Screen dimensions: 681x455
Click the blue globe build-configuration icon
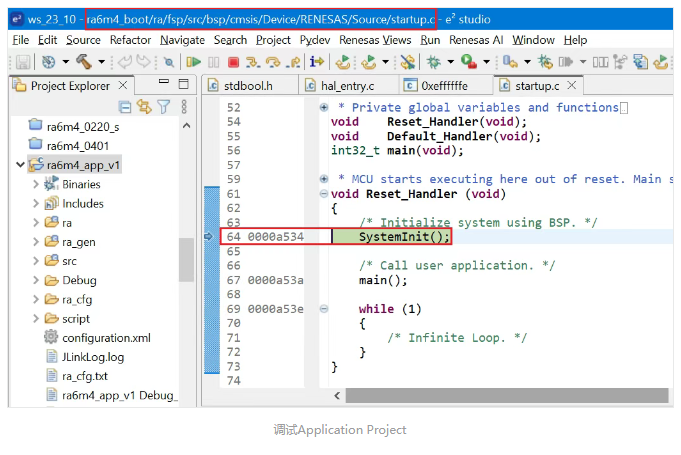(49, 62)
